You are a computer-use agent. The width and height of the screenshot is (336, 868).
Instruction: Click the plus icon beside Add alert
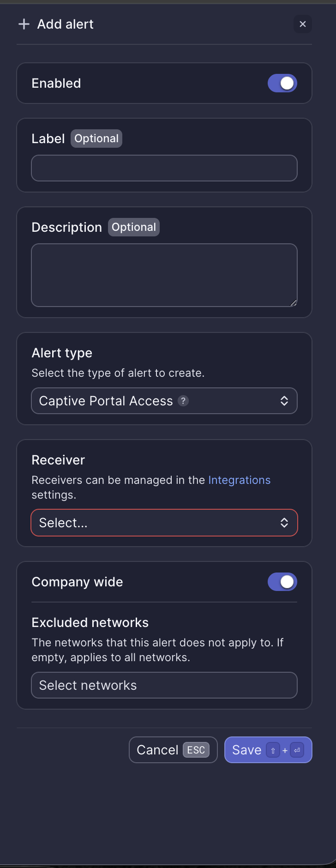point(23,24)
